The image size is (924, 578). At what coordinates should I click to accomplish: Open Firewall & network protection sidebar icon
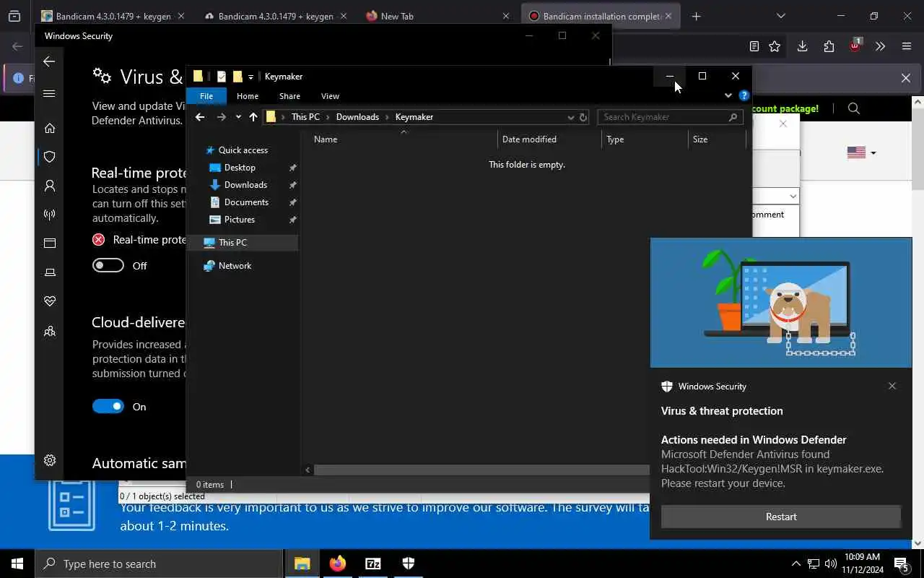pyautogui.click(x=50, y=215)
